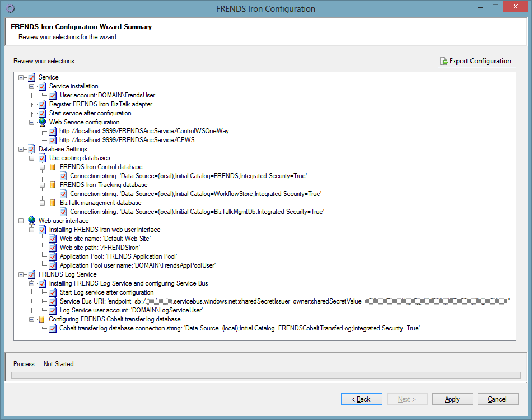Click the FRENDS app icon in the title bar
532x420 pixels.
pos(11,8)
